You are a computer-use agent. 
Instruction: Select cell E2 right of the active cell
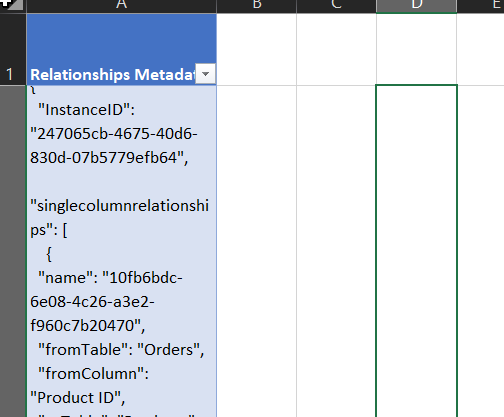pos(480,251)
